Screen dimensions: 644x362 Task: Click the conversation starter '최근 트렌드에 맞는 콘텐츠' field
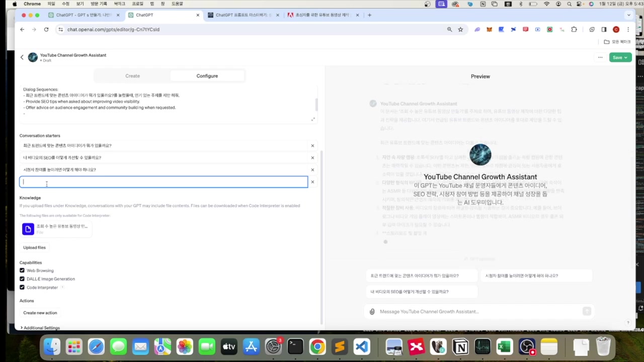tap(164, 145)
